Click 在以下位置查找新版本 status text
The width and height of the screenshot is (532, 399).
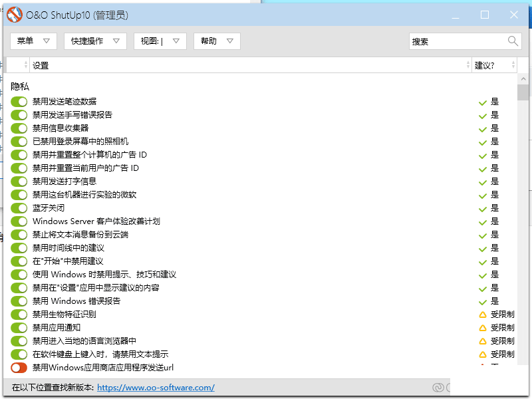tap(53, 388)
